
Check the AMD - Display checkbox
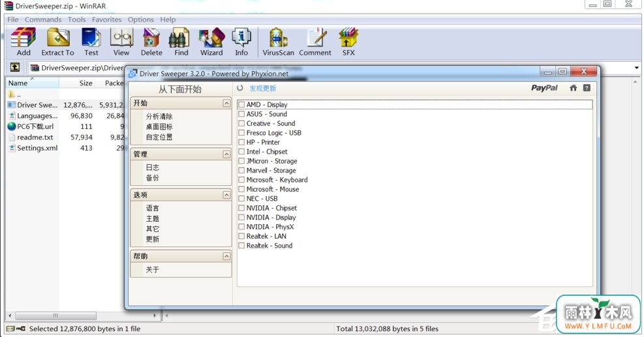[241, 105]
